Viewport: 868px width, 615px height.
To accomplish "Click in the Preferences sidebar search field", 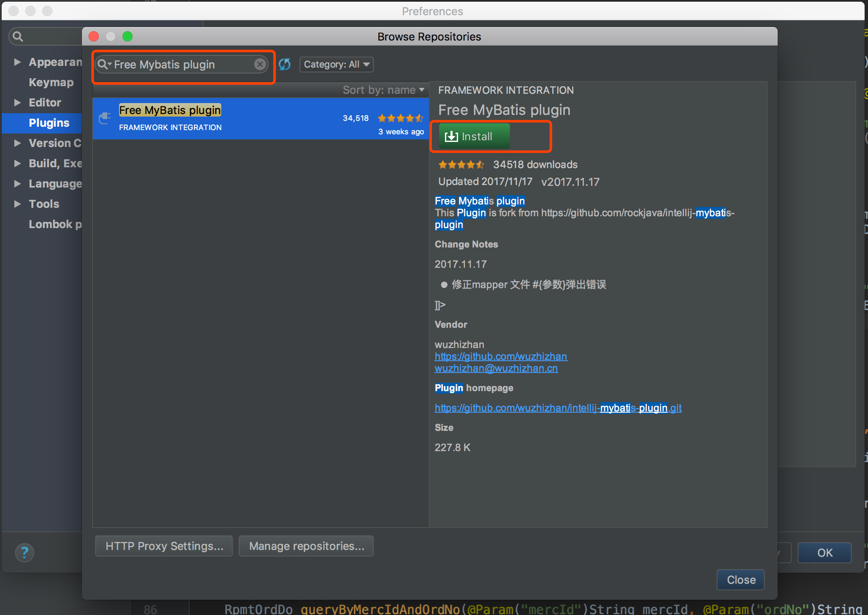I will point(46,36).
